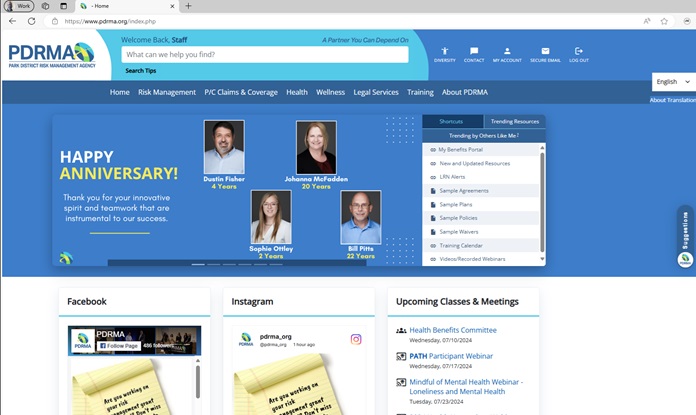Expand the P/C Claims & Coverage menu
This screenshot has width=696, height=415.
click(241, 92)
